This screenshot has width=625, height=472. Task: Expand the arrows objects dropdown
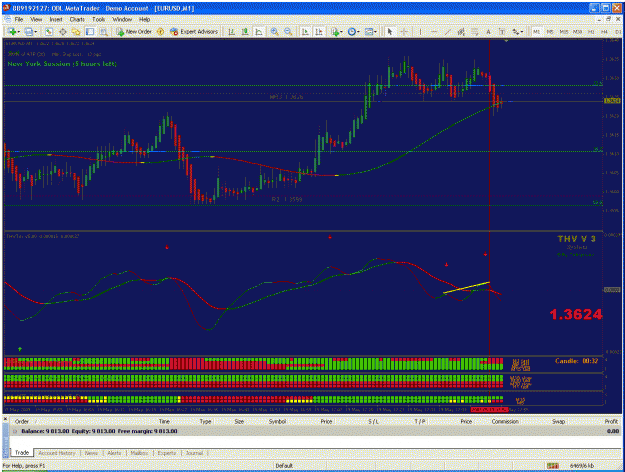[522, 32]
